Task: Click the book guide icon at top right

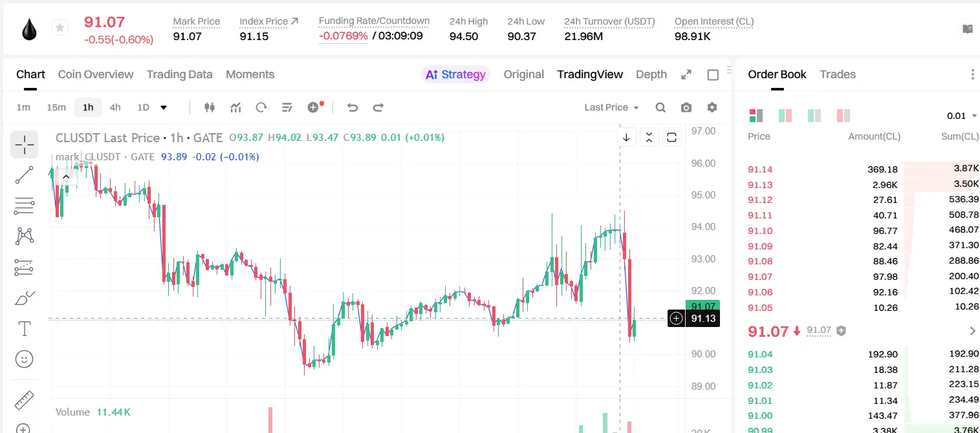Action: coord(968,29)
